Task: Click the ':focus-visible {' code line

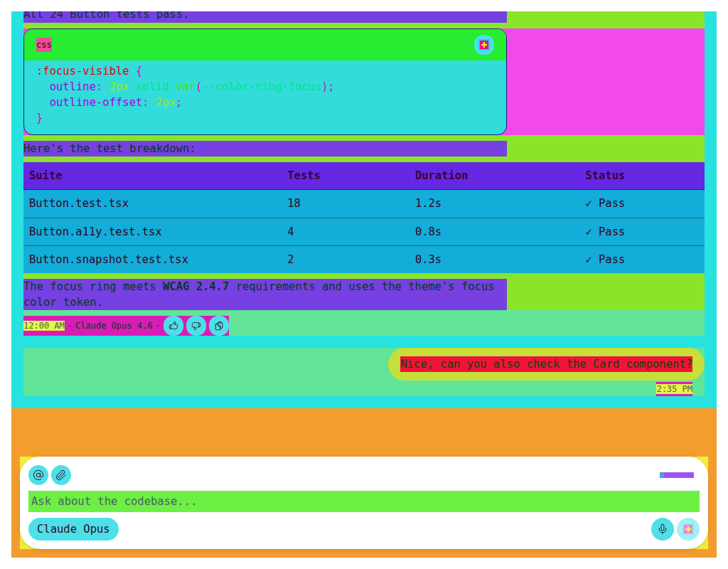Action: pyautogui.click(x=89, y=71)
